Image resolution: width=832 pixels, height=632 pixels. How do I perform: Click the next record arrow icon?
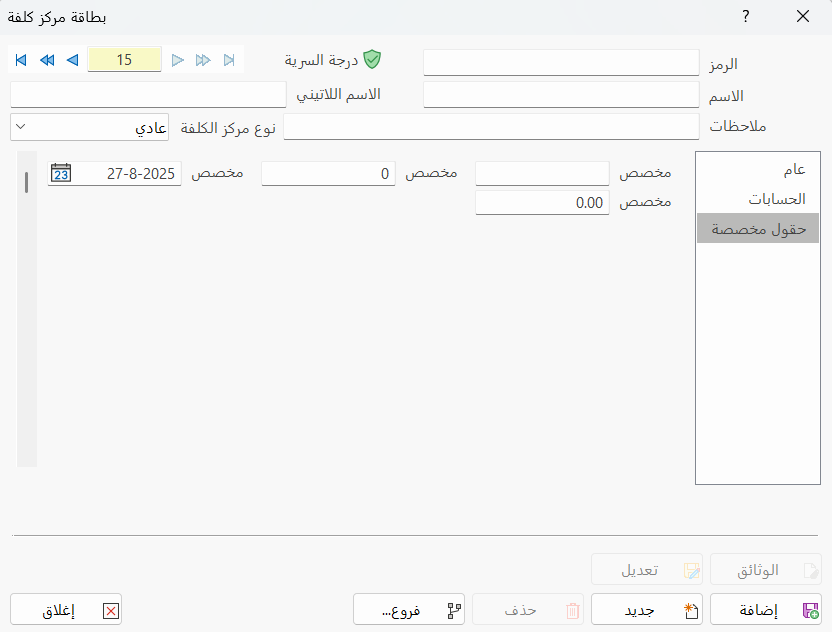tap(177, 60)
